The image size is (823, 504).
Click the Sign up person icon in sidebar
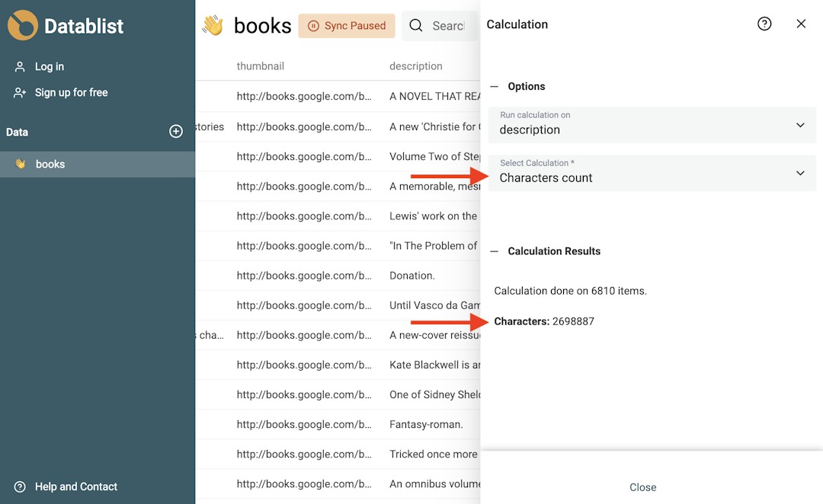click(x=18, y=92)
